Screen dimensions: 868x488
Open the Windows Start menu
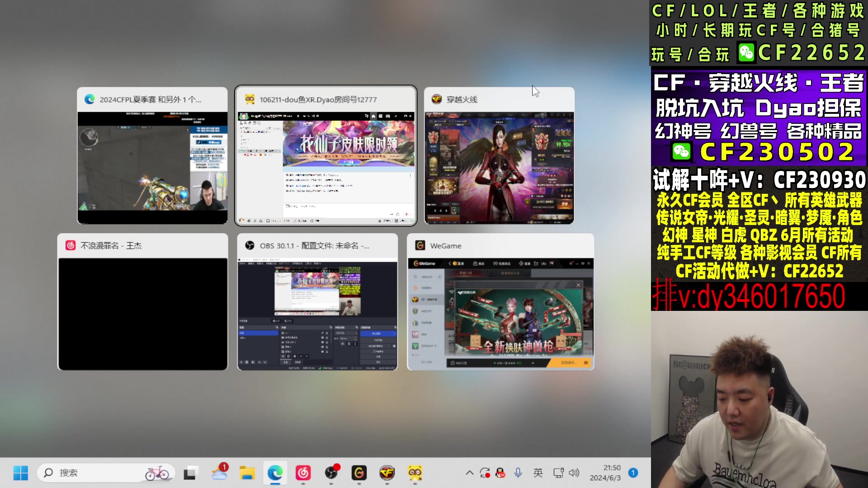coord(21,473)
